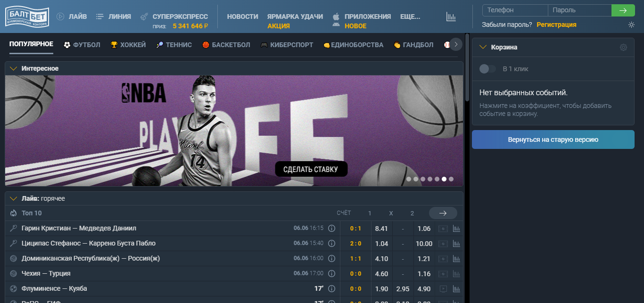Show info for Доминиканская Республика — Россия match

(x=331, y=259)
